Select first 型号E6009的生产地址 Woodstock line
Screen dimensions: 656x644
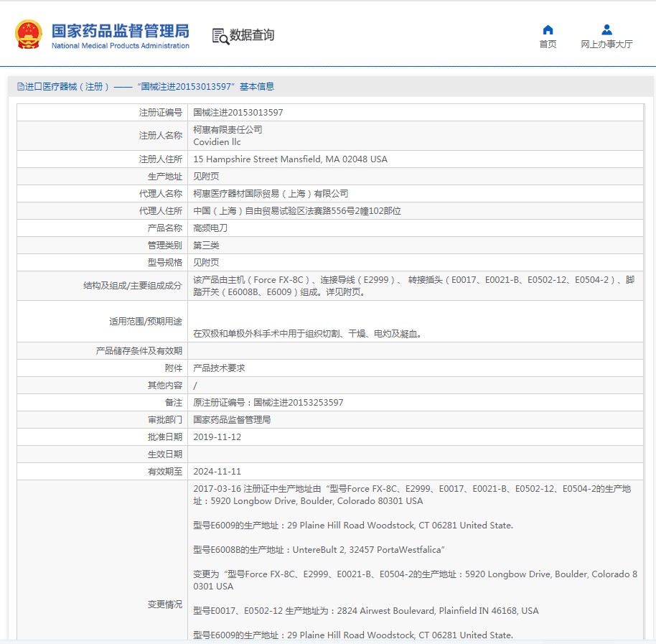point(353,526)
